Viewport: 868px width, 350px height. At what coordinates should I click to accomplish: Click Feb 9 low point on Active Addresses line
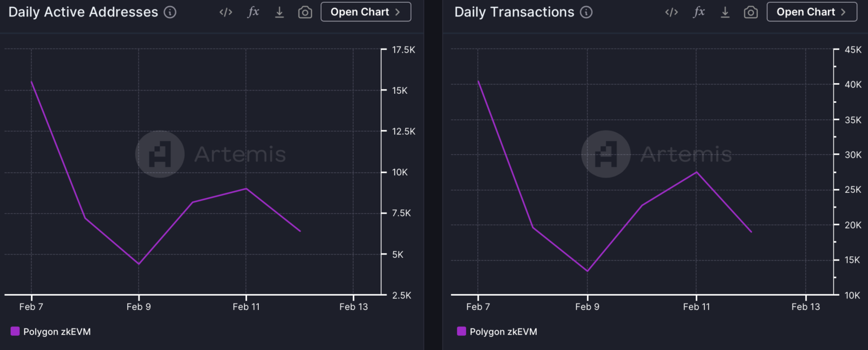pos(138,263)
